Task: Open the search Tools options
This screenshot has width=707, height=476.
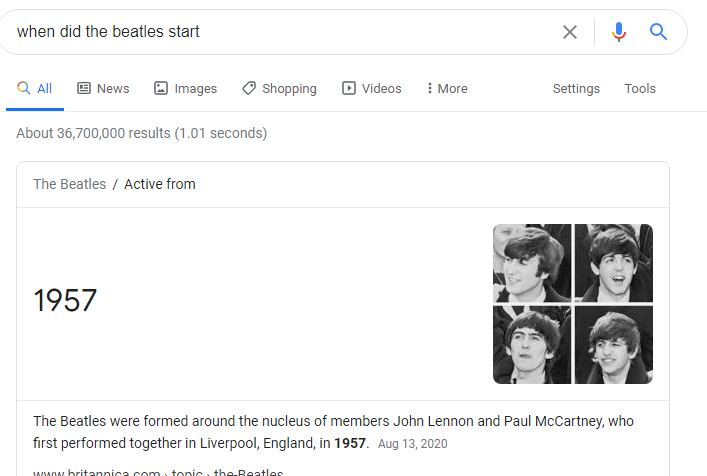Action: click(640, 88)
